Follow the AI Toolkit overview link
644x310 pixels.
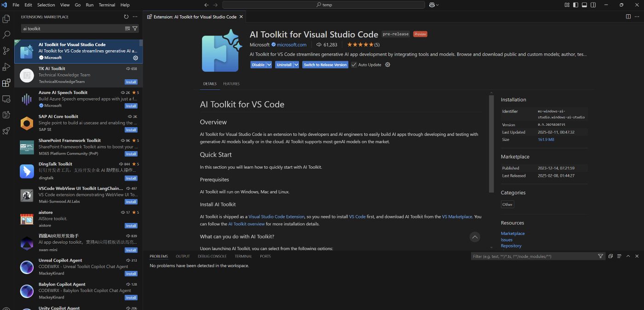point(247,224)
